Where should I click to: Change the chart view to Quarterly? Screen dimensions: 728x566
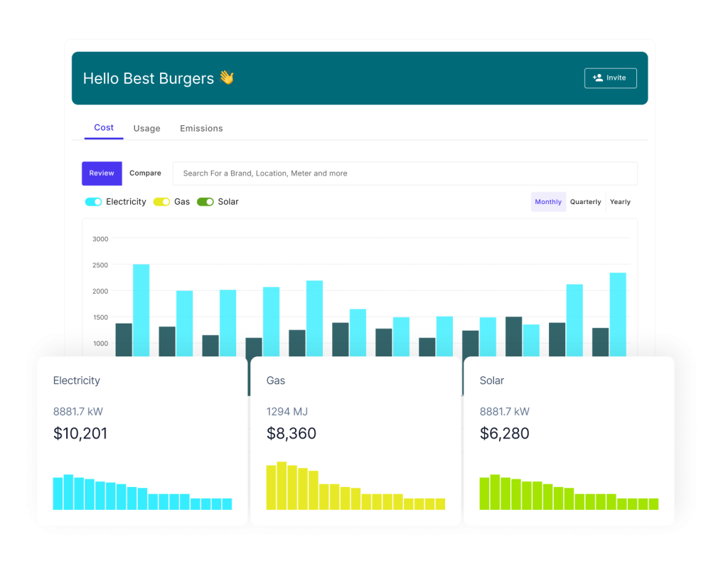(586, 202)
